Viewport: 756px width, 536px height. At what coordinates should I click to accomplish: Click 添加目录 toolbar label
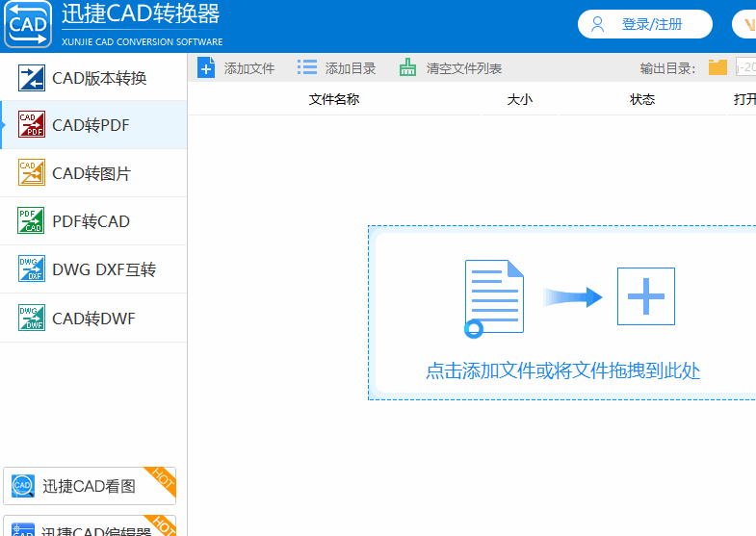[351, 68]
